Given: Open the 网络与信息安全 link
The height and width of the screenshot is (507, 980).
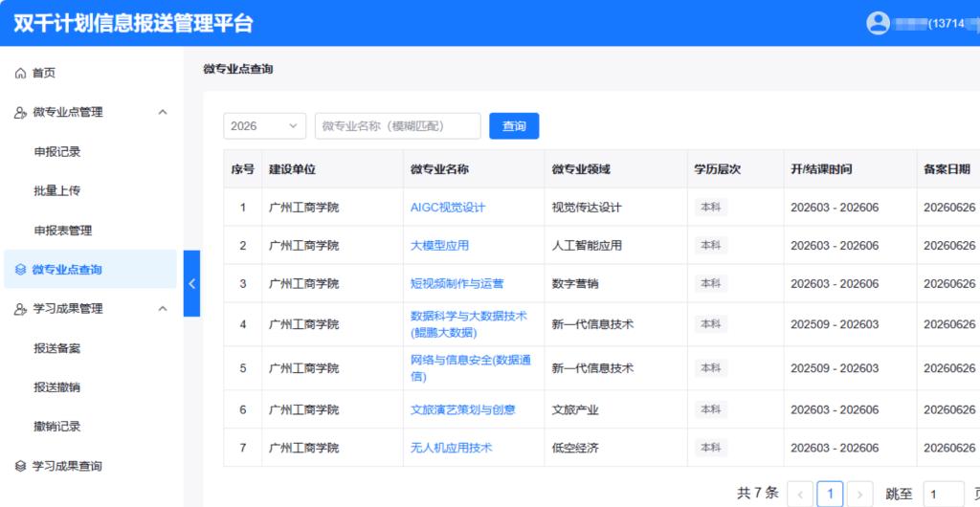Looking at the screenshot, I should (x=471, y=367).
